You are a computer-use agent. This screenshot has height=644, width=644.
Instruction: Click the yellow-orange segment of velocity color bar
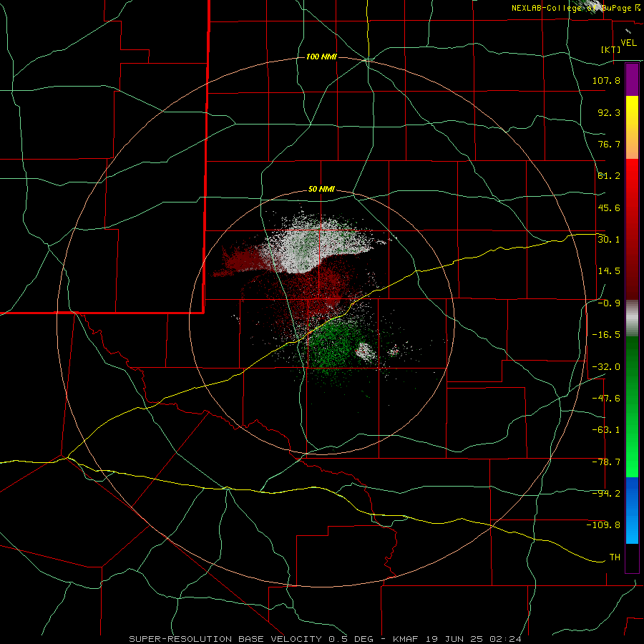pos(632,127)
